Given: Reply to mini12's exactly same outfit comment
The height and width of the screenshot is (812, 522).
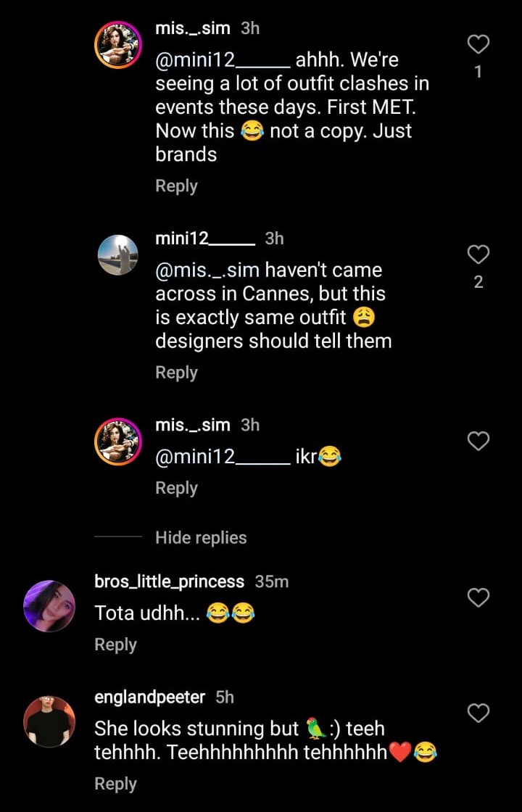Looking at the screenshot, I should click(176, 373).
